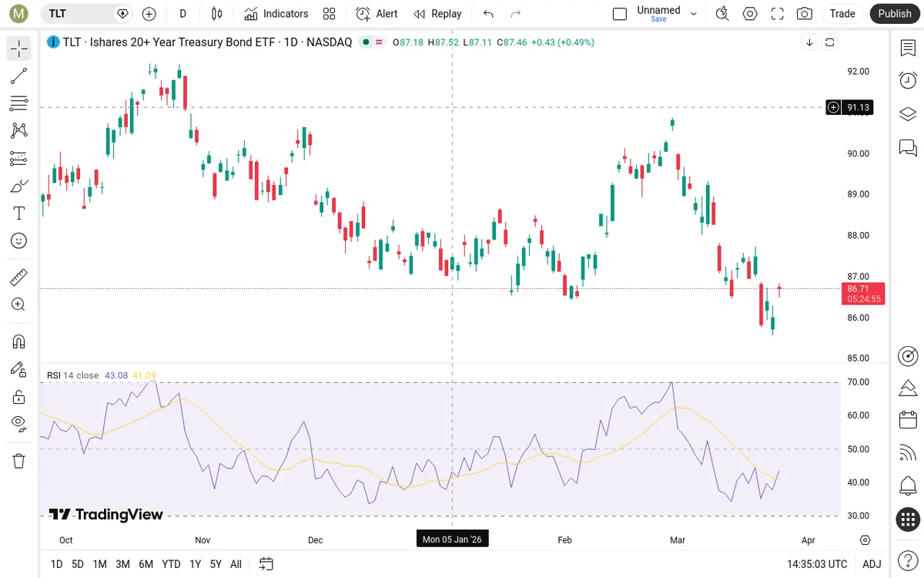Open go to date calendar
The width and height of the screenshot is (924, 578).
266,564
